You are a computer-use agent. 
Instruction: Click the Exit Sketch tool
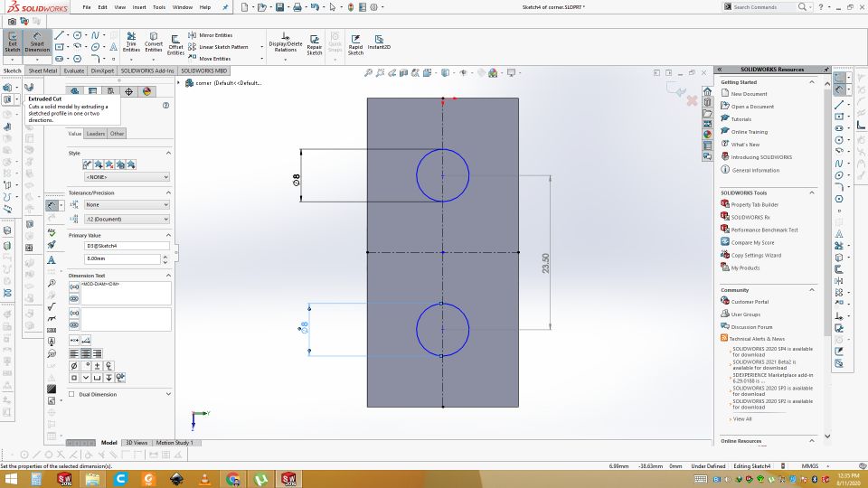tap(12, 43)
